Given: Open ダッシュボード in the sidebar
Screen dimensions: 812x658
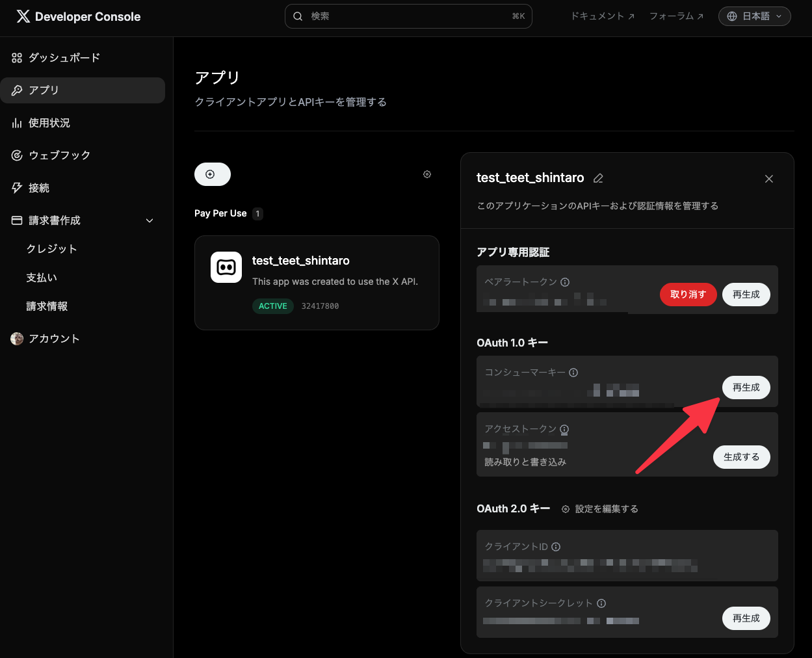Looking at the screenshot, I should [x=64, y=58].
